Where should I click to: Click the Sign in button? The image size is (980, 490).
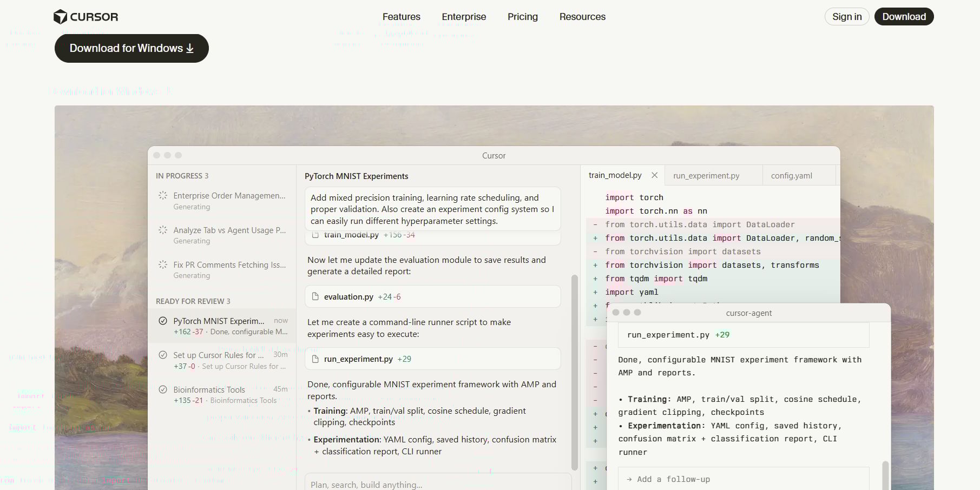click(x=847, y=17)
